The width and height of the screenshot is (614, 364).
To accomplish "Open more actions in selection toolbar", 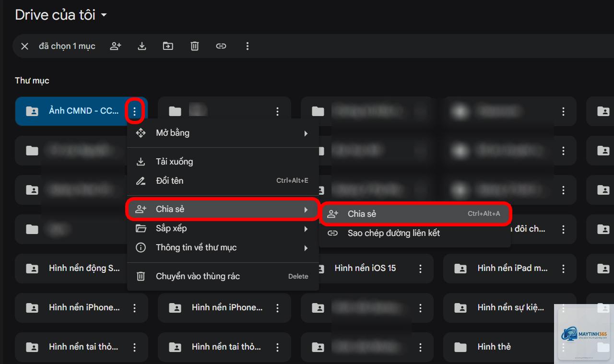I will 248,46.
